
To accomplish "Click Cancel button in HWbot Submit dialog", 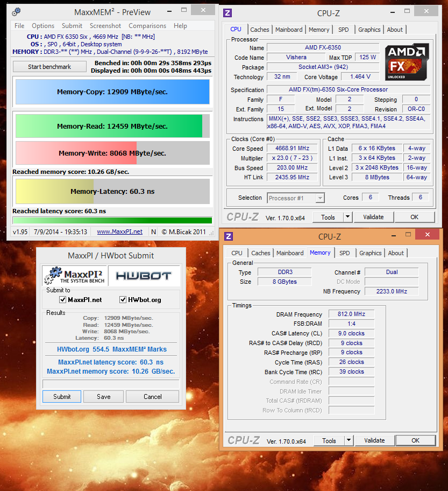I will 153,396.
